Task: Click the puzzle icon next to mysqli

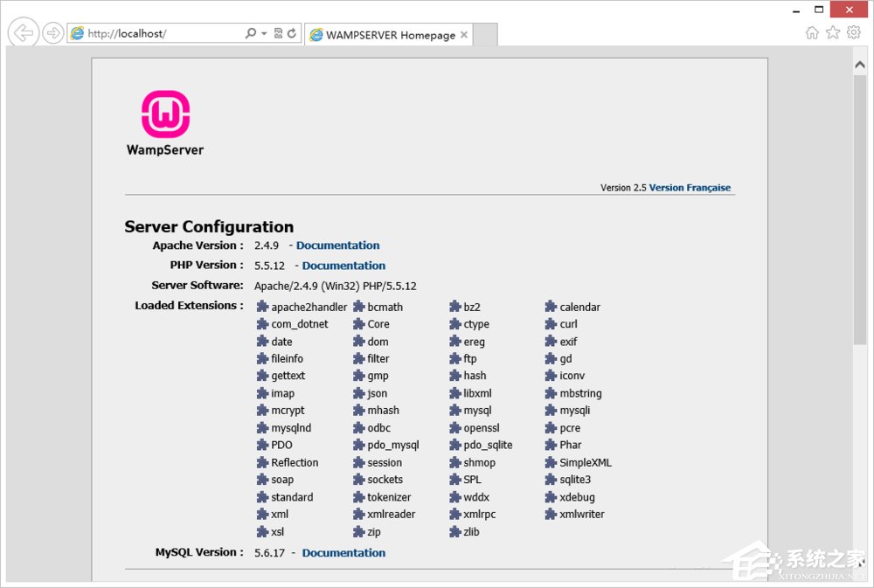Action: point(550,410)
